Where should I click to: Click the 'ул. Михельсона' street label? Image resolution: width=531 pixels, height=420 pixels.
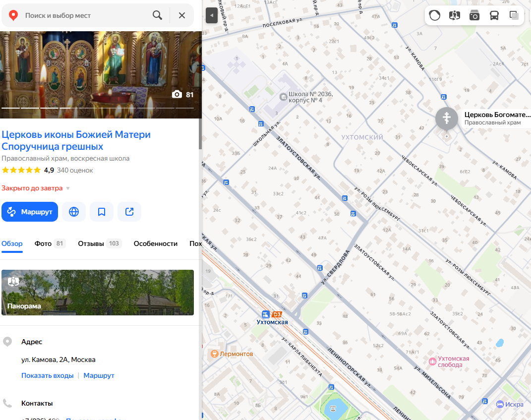pos(432,382)
